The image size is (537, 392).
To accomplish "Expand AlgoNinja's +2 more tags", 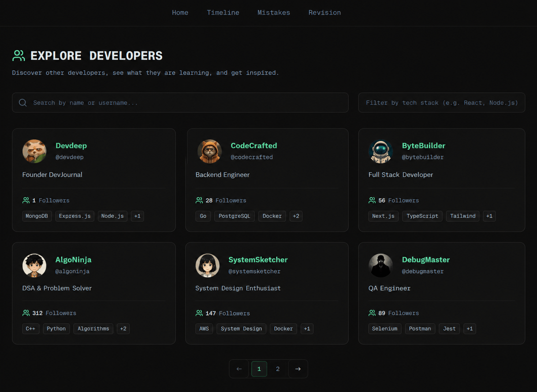I will (123, 329).
